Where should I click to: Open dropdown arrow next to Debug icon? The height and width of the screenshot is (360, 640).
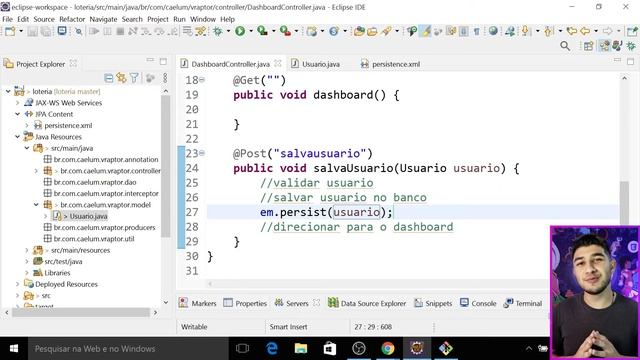pos(228,31)
